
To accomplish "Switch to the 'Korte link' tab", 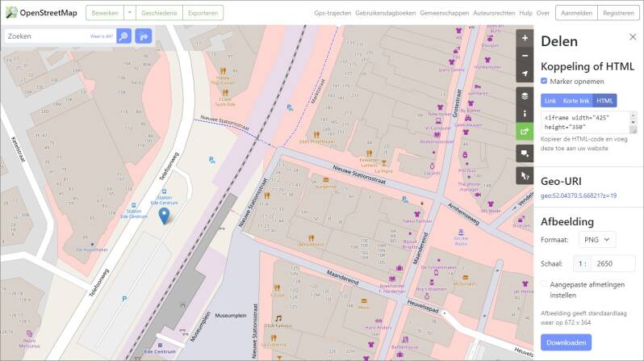I will click(575, 100).
